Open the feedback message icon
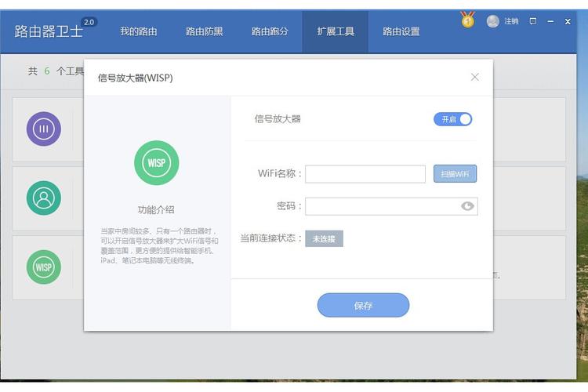This screenshot has width=588, height=392. click(x=533, y=21)
